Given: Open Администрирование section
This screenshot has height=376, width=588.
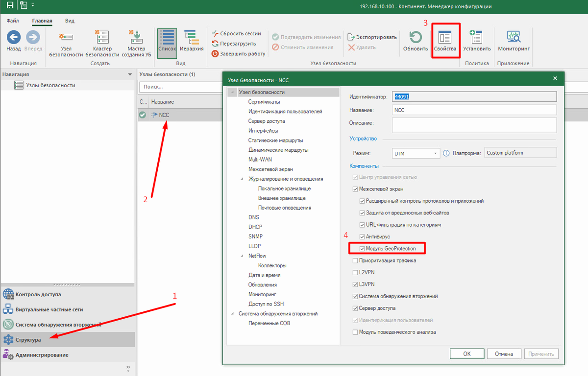Looking at the screenshot, I should pos(68,355).
